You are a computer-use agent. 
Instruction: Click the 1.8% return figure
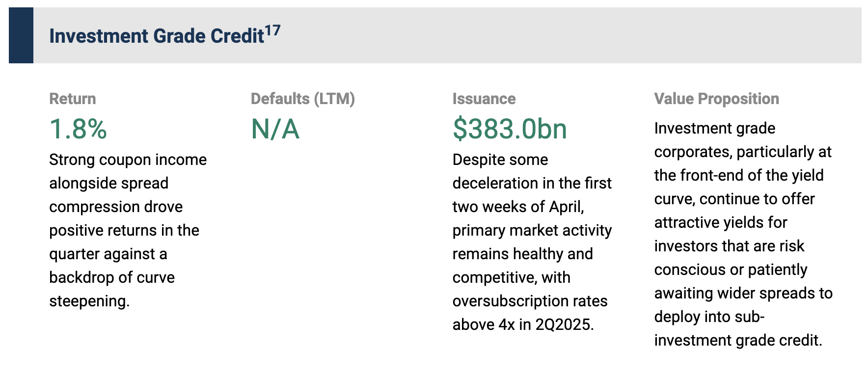coord(78,129)
